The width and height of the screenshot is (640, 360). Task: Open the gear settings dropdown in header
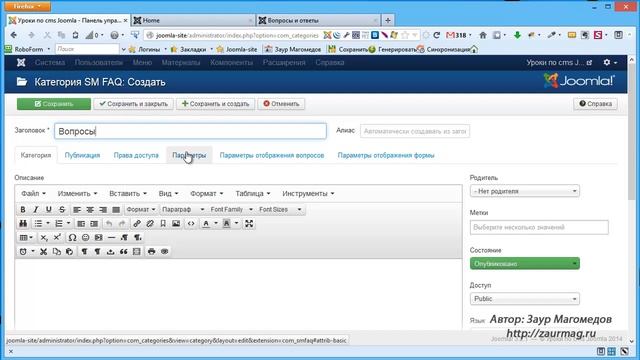(610, 62)
